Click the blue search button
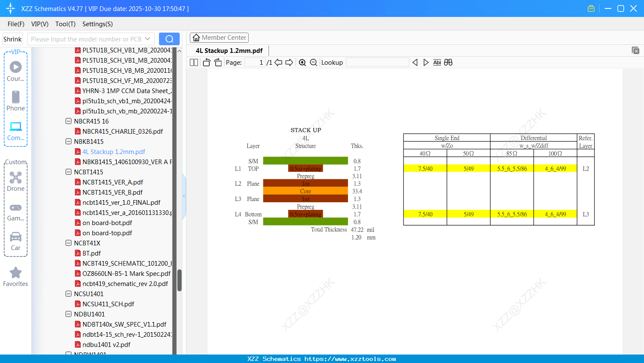Image resolution: width=644 pixels, height=363 pixels. (x=169, y=39)
